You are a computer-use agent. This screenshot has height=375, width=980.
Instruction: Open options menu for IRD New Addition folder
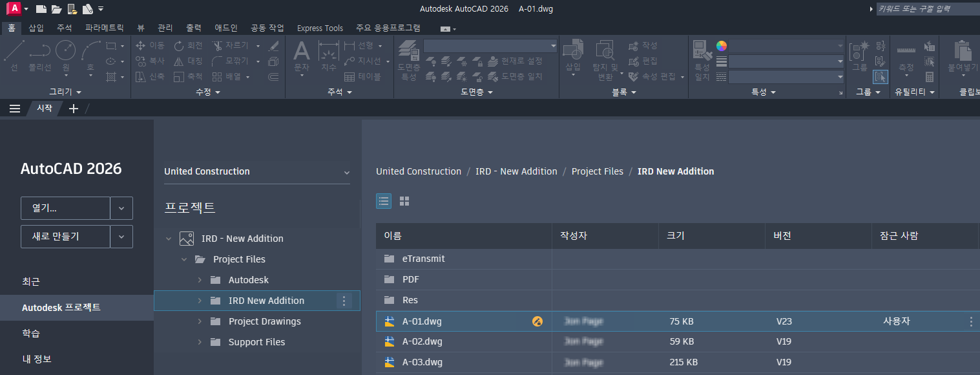point(344,301)
